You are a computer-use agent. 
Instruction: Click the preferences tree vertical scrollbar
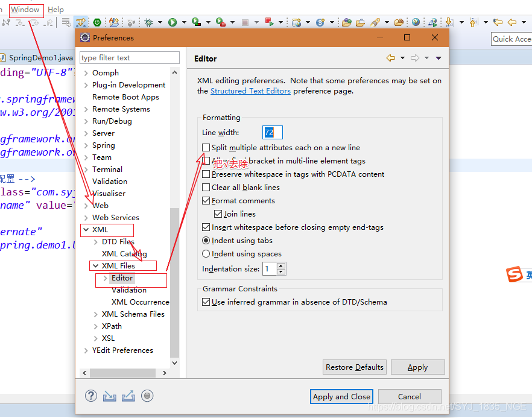point(174,283)
